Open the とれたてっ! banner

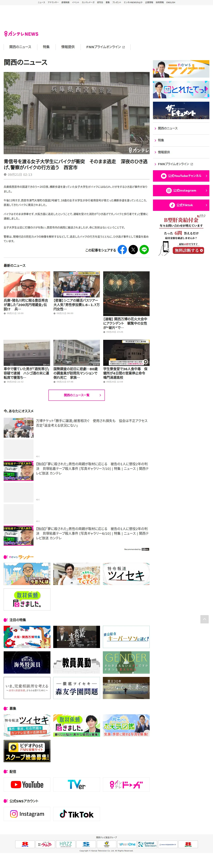point(181,90)
